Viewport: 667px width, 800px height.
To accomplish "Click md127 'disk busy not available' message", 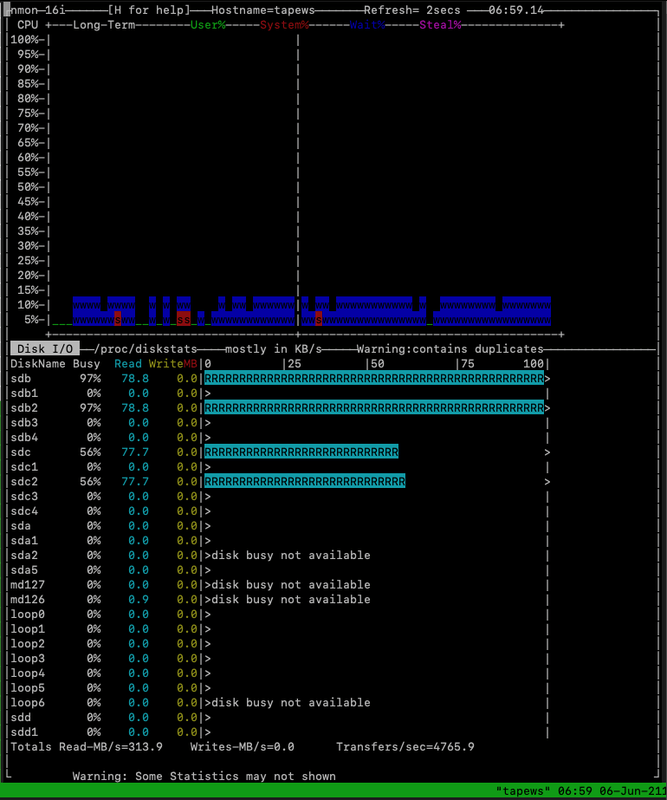I will (x=291, y=585).
